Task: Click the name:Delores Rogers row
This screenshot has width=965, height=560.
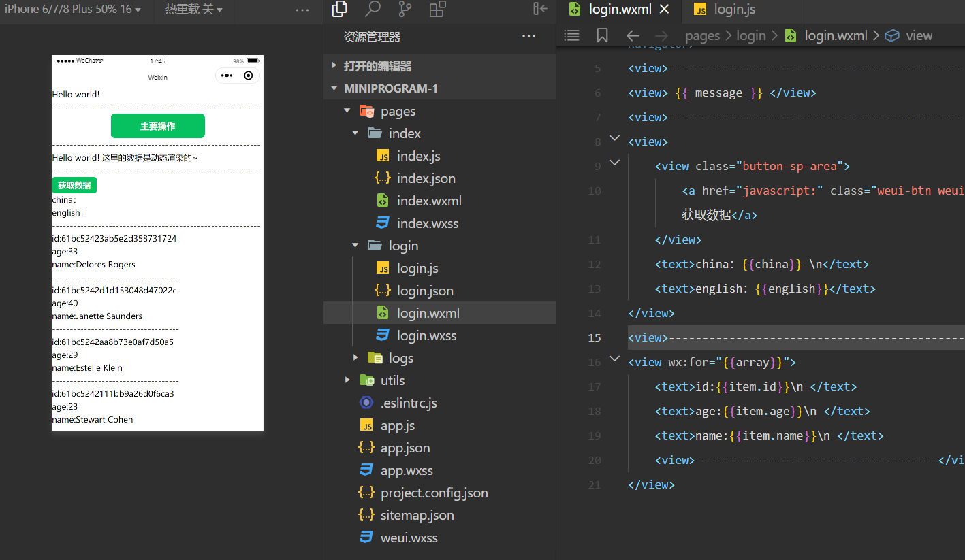Action: (x=94, y=265)
